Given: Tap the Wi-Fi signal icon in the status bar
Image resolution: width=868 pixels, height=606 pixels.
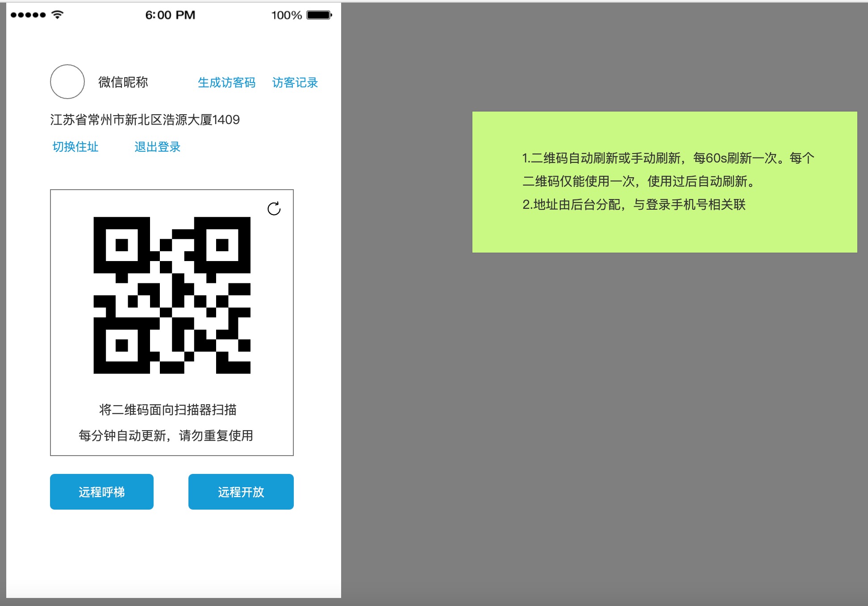Looking at the screenshot, I should (x=57, y=15).
